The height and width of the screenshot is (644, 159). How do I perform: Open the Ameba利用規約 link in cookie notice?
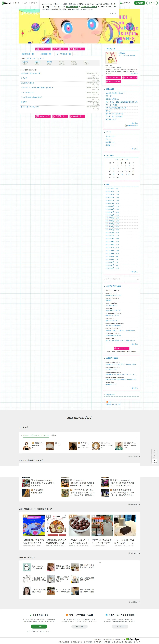point(72,7)
